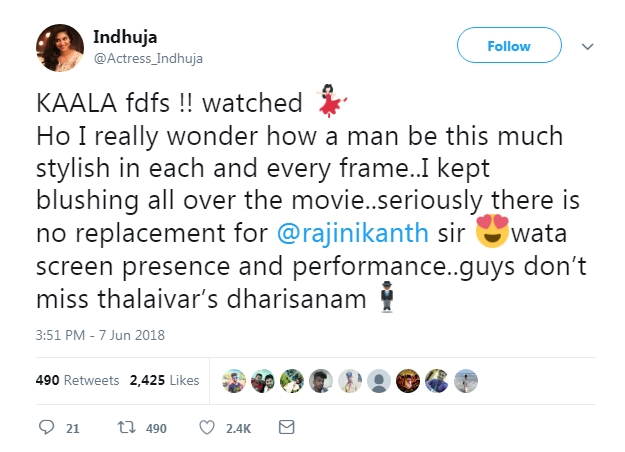The height and width of the screenshot is (452, 625).
Task: Select the avatar showing two people together
Action: click(x=262, y=381)
